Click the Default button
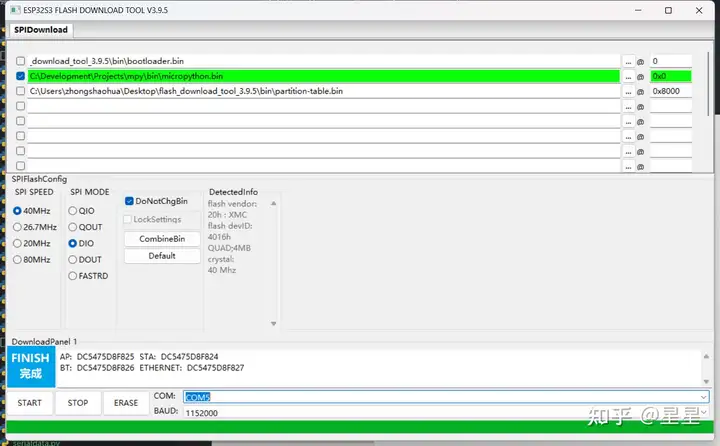Image resolution: width=720 pixels, height=446 pixels. [162, 256]
